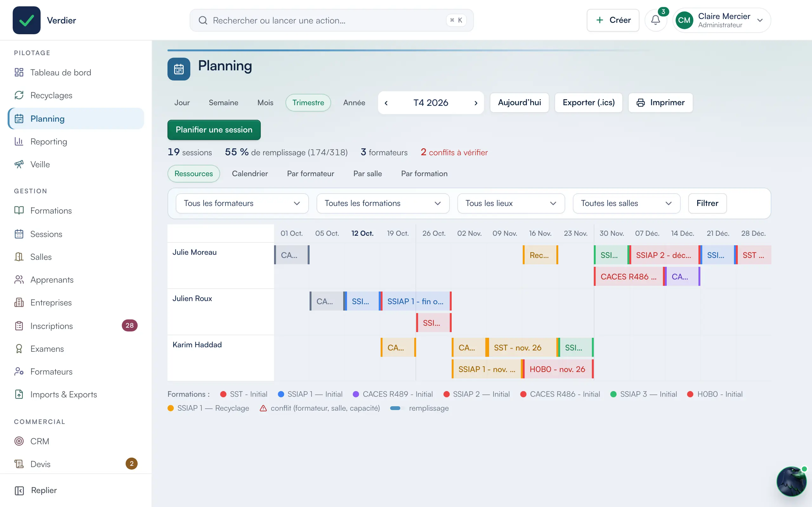Open the notifications bell
This screenshot has width=812, height=507.
click(655, 20)
